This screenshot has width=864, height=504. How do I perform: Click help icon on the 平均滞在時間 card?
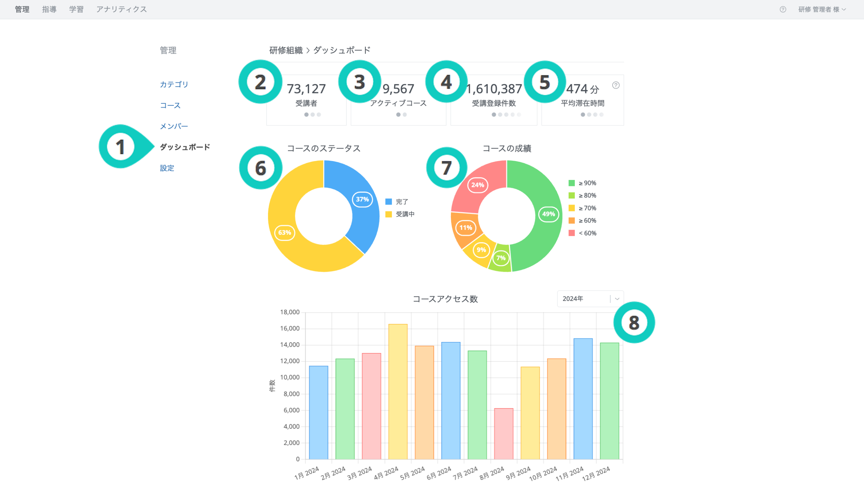pyautogui.click(x=616, y=85)
